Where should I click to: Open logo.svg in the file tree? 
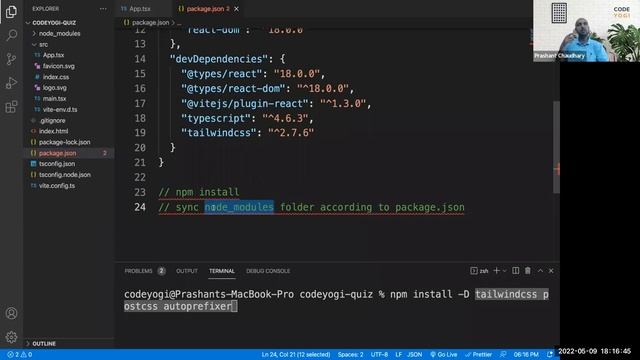[x=55, y=88]
